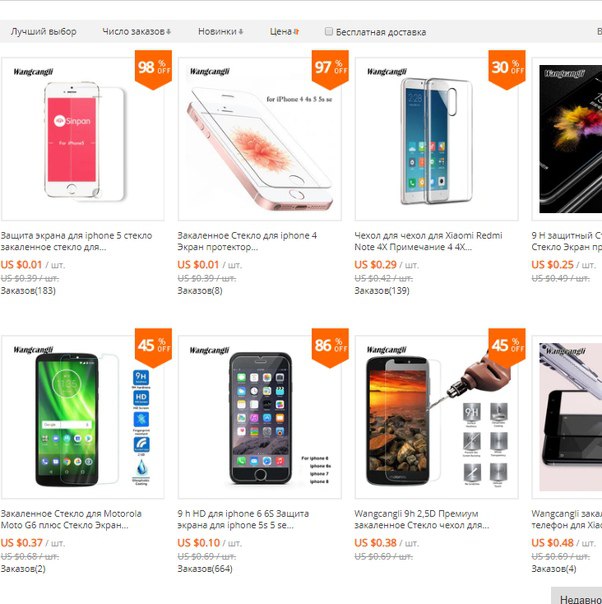This screenshot has width=602, height=604.
Task: Click the Недавно button at bottom right
Action: 577,596
